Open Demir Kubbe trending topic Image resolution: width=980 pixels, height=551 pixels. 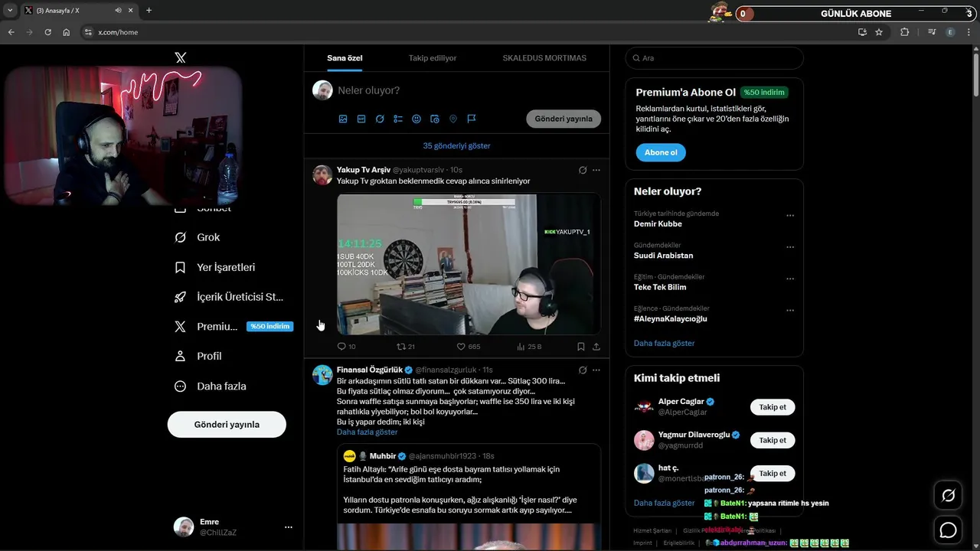click(x=658, y=224)
